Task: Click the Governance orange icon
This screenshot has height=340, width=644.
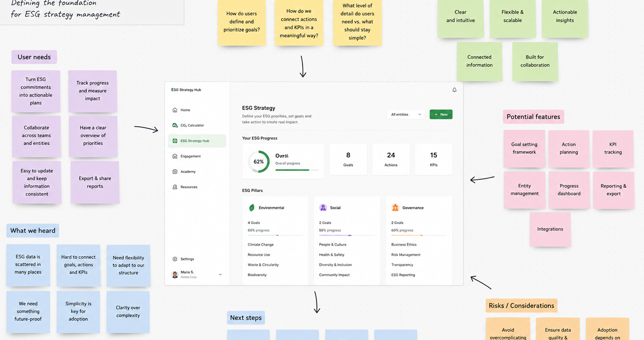Action: tap(395, 208)
